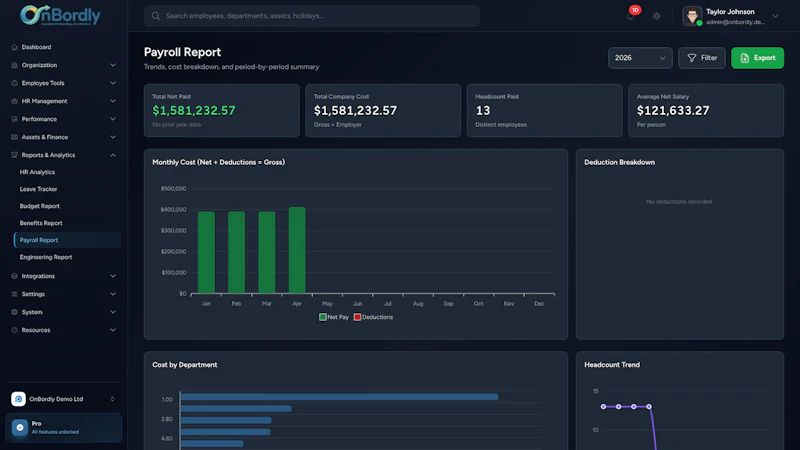This screenshot has width=800, height=450.
Task: Go to the Leave Tracker page
Action: pos(39,189)
